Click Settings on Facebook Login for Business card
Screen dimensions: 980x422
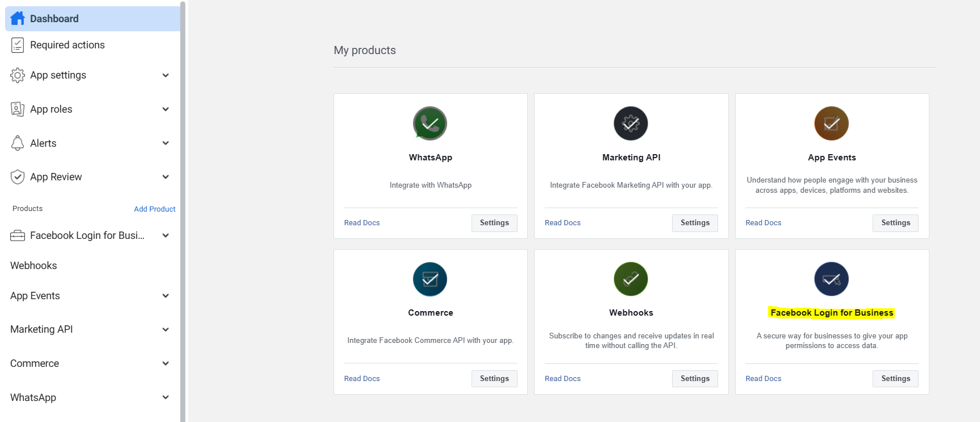tap(895, 379)
